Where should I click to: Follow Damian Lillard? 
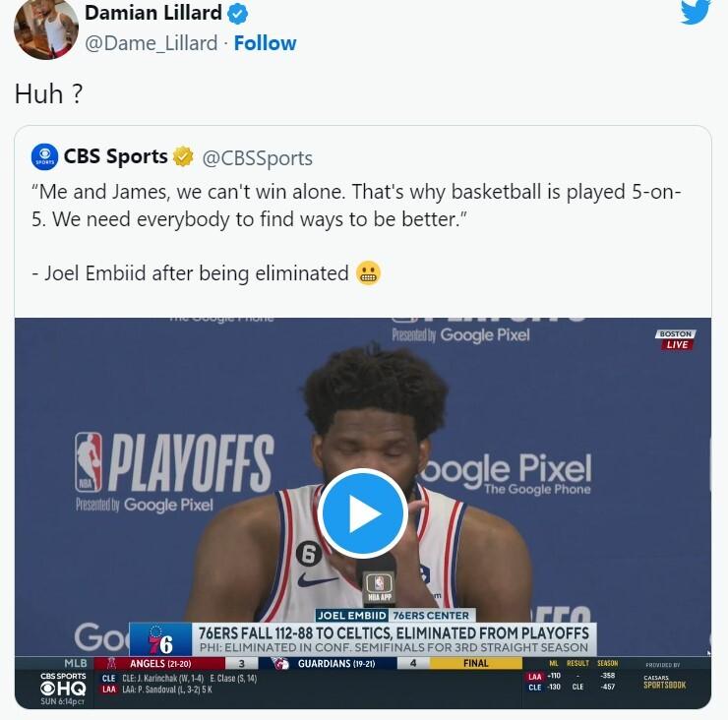coord(265,43)
